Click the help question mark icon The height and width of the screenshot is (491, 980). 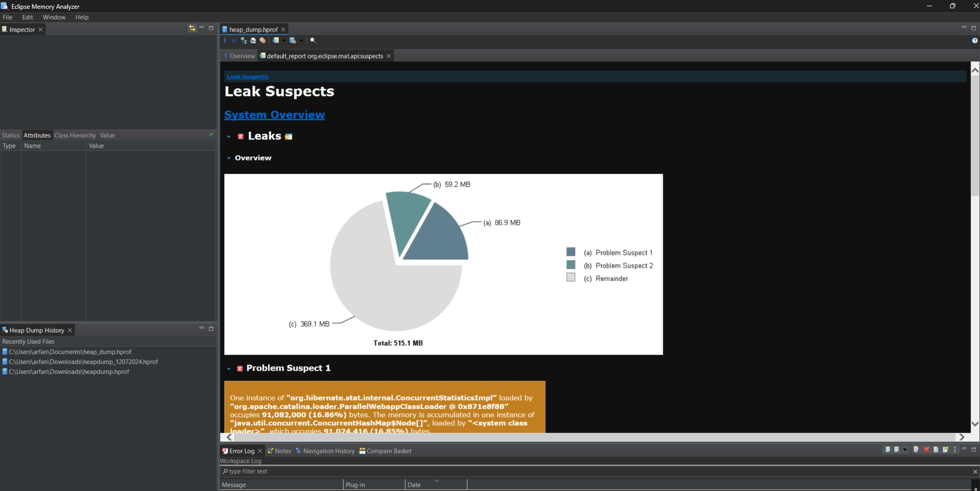[974, 41]
